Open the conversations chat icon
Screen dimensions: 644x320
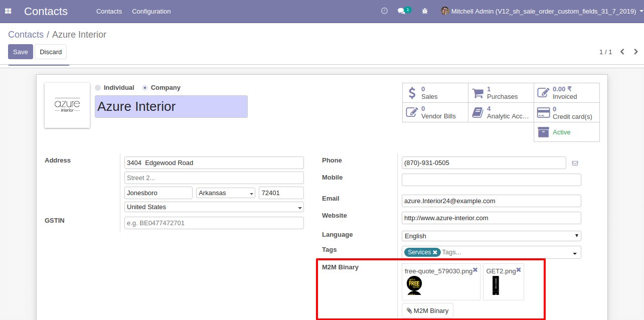(403, 11)
